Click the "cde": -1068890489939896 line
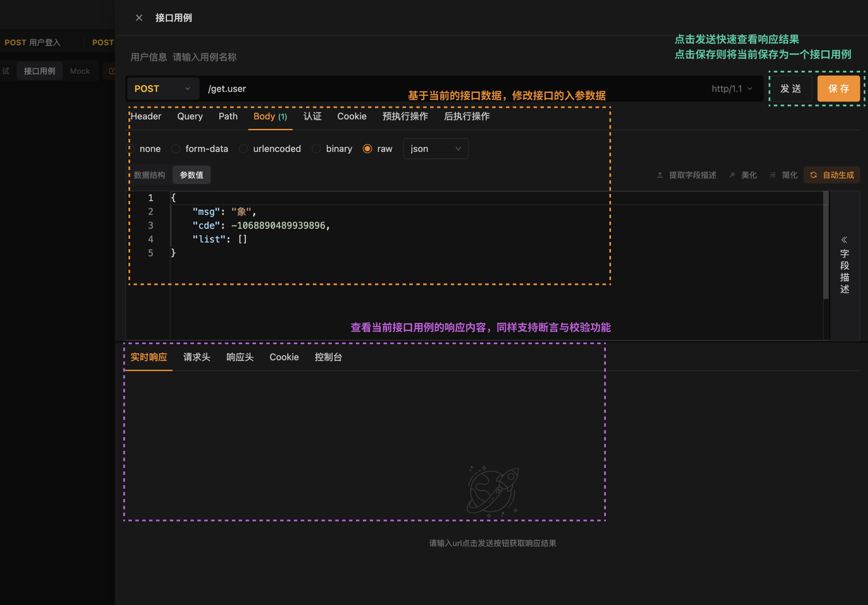Viewport: 868px width, 605px height. 261,225
